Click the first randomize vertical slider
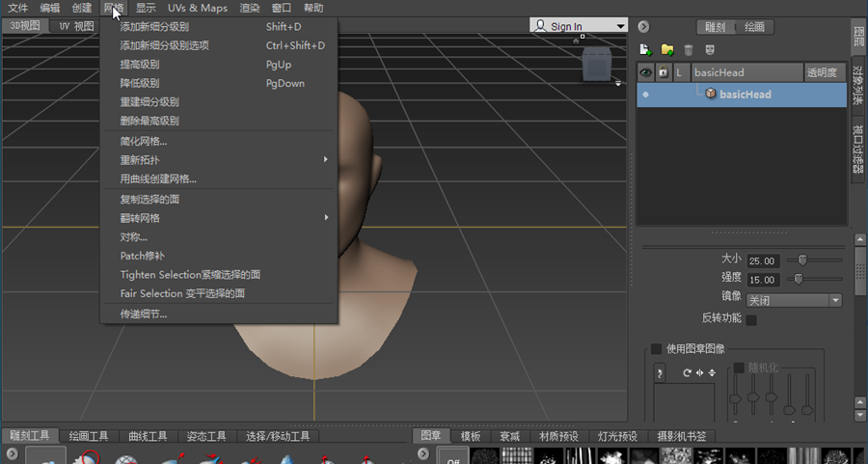This screenshot has height=464, width=868. click(x=735, y=398)
